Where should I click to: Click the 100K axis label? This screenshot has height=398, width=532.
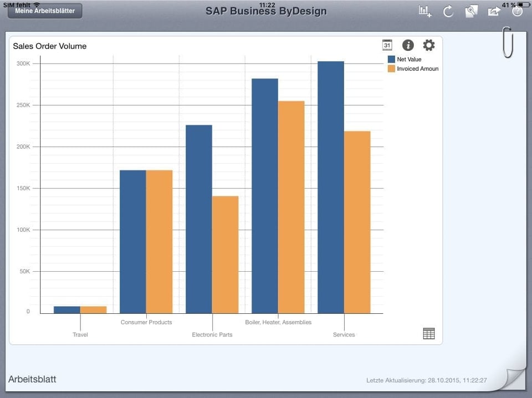pyautogui.click(x=23, y=230)
